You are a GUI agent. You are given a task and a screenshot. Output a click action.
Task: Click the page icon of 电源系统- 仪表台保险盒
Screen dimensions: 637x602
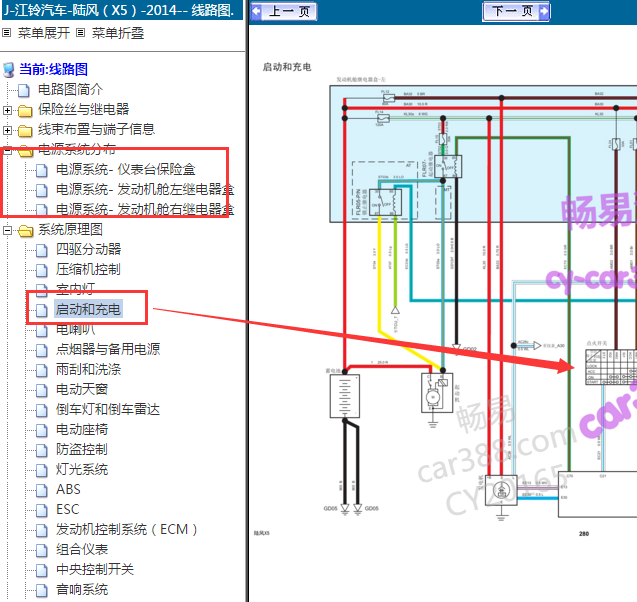click(41, 171)
